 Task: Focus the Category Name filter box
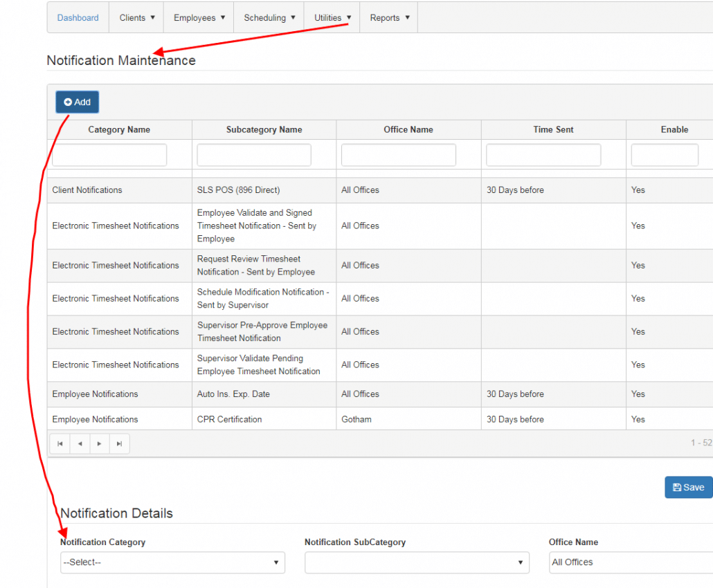coord(109,155)
